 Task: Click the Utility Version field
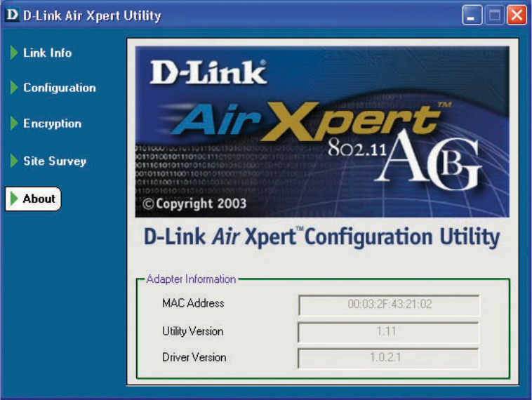[389, 332]
